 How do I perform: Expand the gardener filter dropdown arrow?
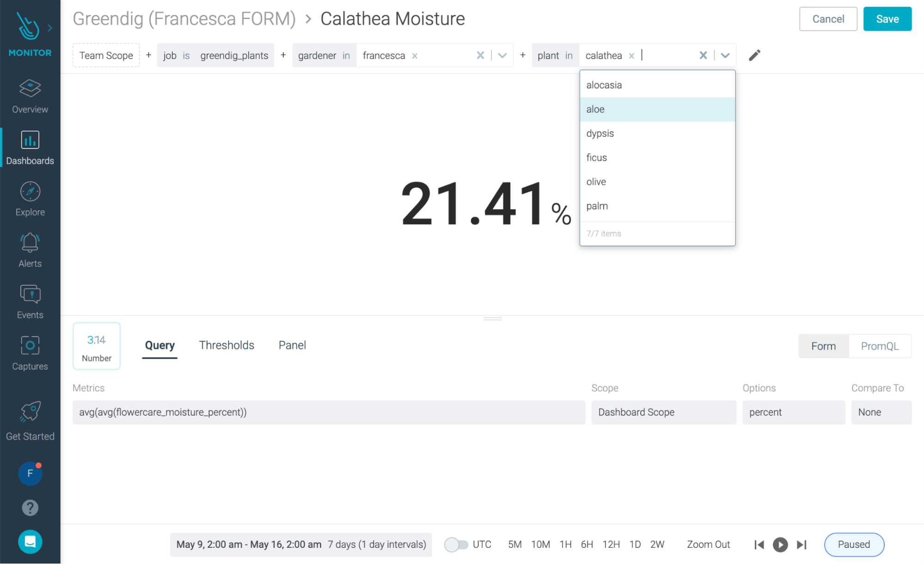tap(502, 55)
